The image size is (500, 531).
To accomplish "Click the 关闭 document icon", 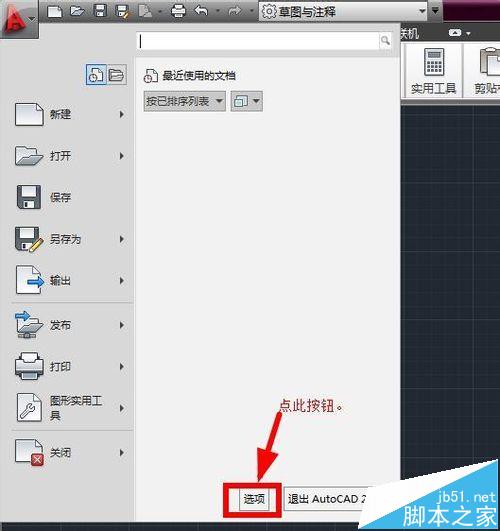I will pyautogui.click(x=29, y=452).
